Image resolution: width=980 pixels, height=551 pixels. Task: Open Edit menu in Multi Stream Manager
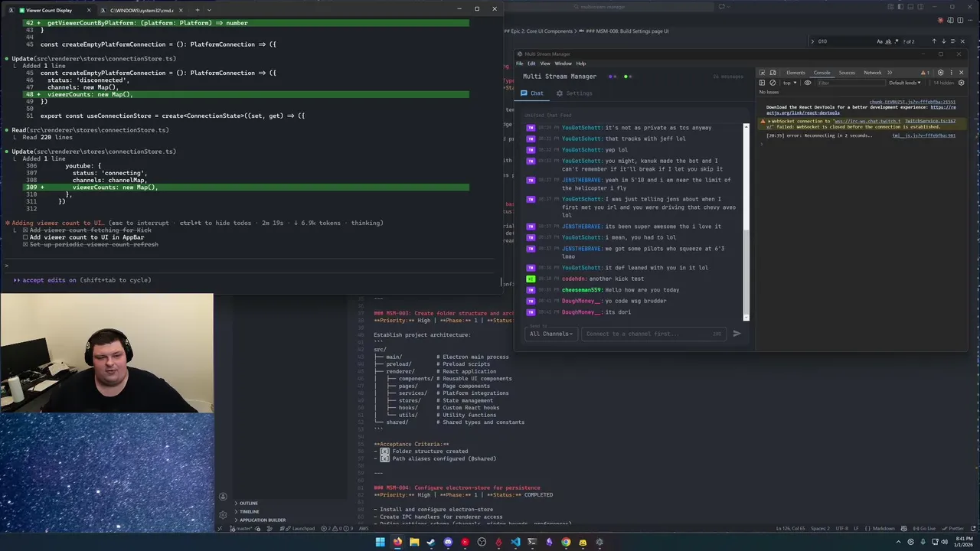[531, 64]
